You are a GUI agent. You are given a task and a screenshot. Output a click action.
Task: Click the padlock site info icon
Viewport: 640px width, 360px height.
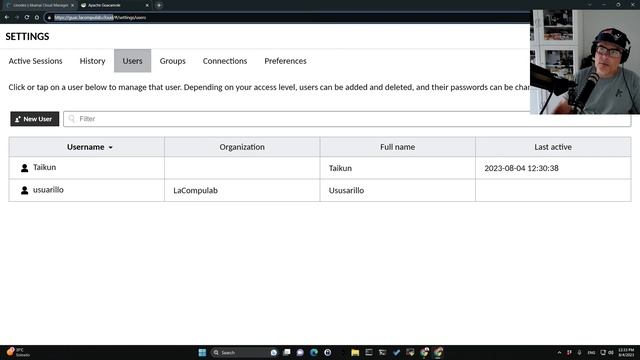click(49, 18)
